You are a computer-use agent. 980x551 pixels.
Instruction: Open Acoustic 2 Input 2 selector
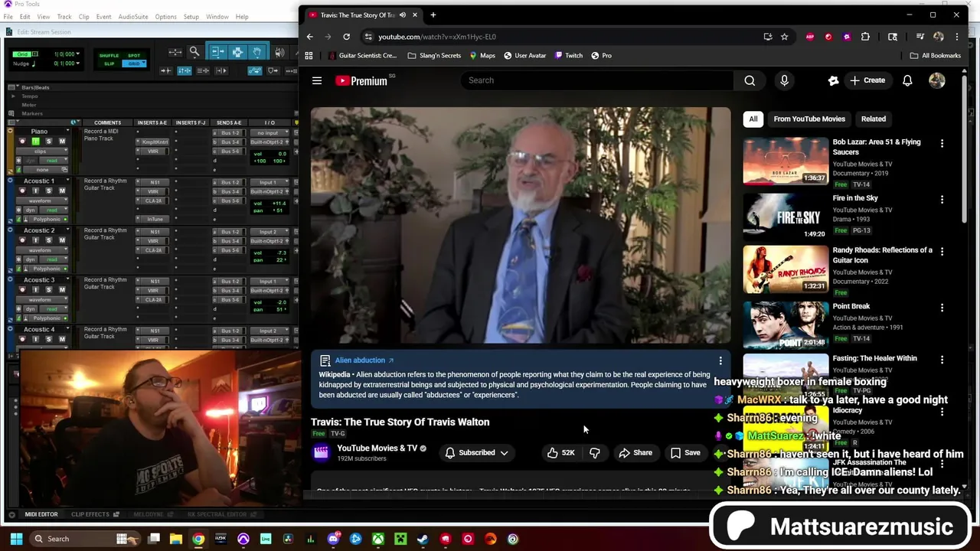coord(268,232)
